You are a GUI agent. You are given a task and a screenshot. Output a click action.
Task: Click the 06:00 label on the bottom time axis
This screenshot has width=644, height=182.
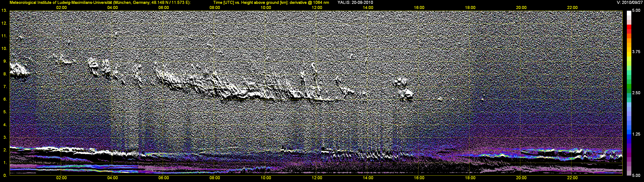(164, 178)
